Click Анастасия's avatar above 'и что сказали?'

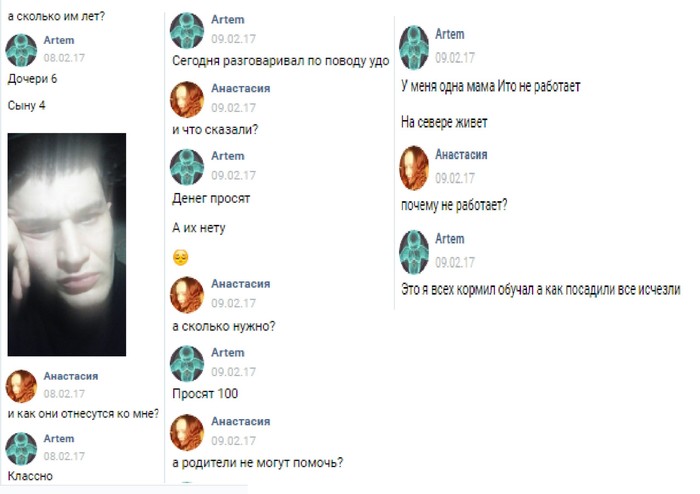point(187,99)
